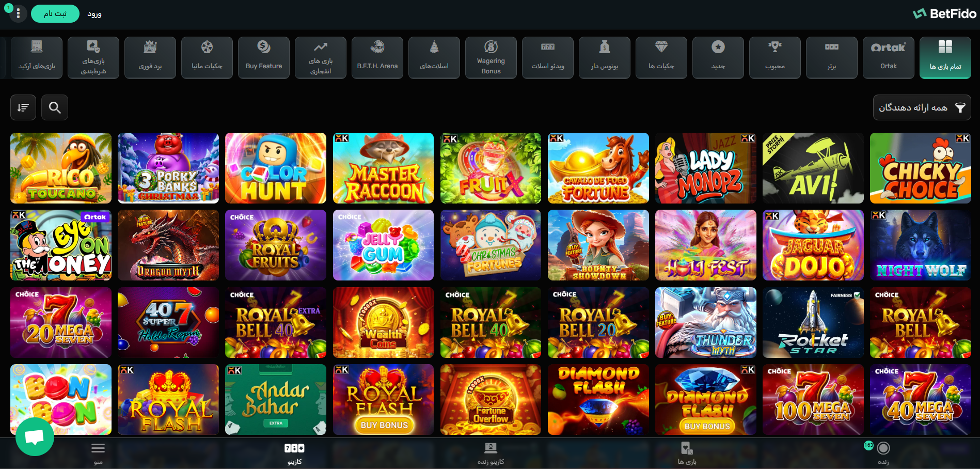
Task: Click the sort order icon button
Action: [23, 107]
